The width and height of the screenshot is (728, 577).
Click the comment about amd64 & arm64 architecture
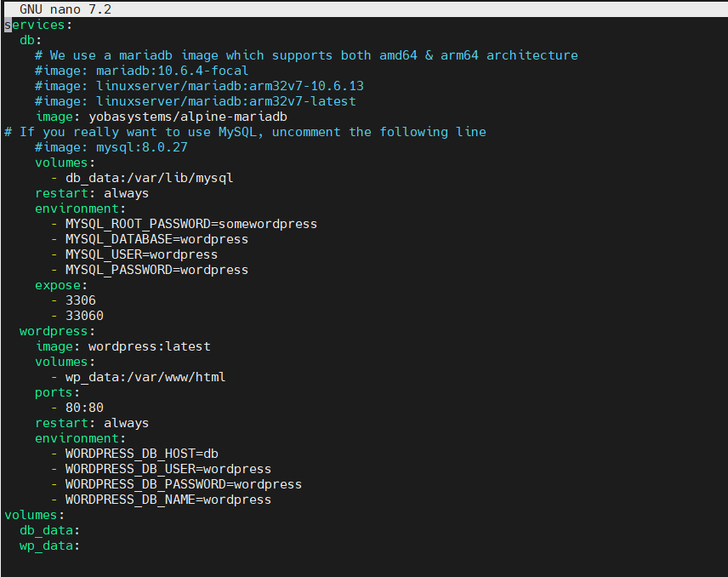click(x=306, y=55)
